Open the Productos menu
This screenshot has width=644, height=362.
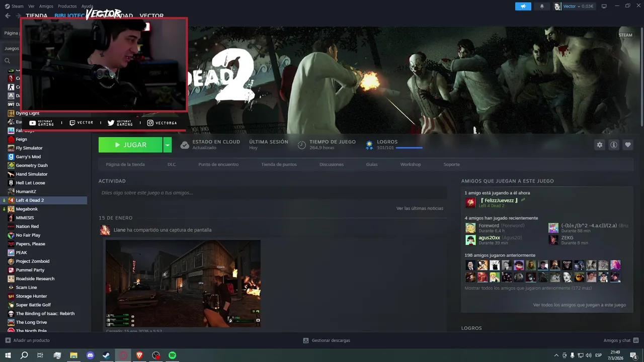pos(67,6)
